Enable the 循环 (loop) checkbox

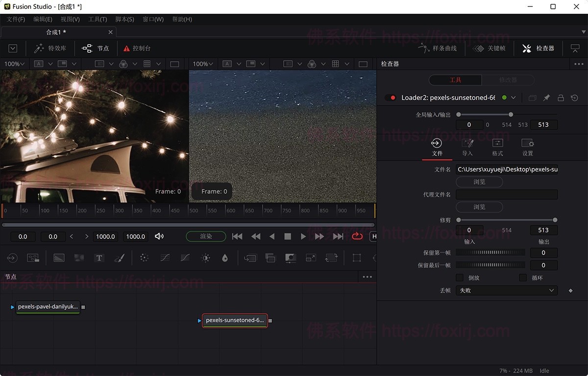tap(523, 278)
